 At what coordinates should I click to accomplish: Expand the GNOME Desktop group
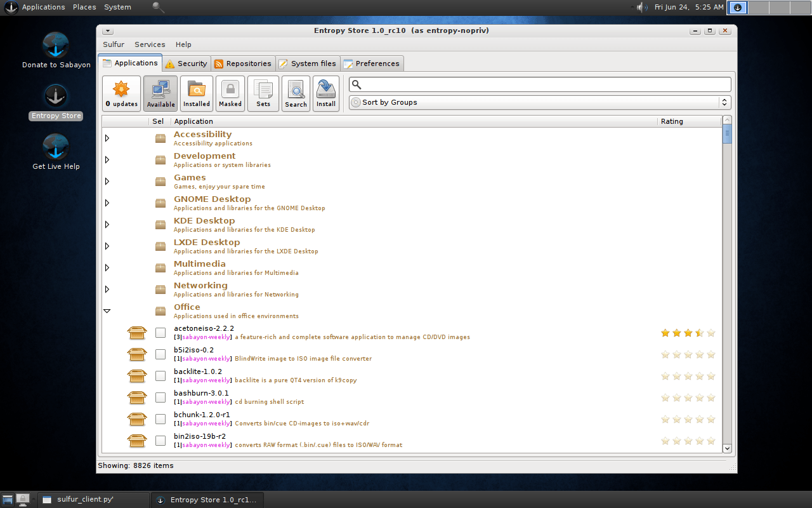(x=107, y=203)
